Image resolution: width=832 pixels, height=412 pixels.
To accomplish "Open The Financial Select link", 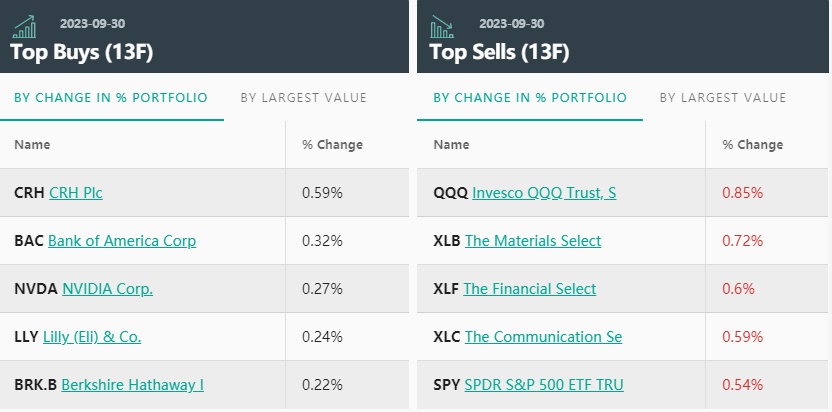I will tap(530, 289).
